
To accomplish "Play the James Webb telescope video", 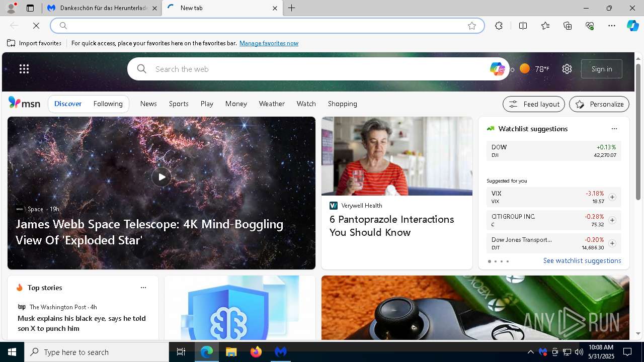I will coord(162,177).
